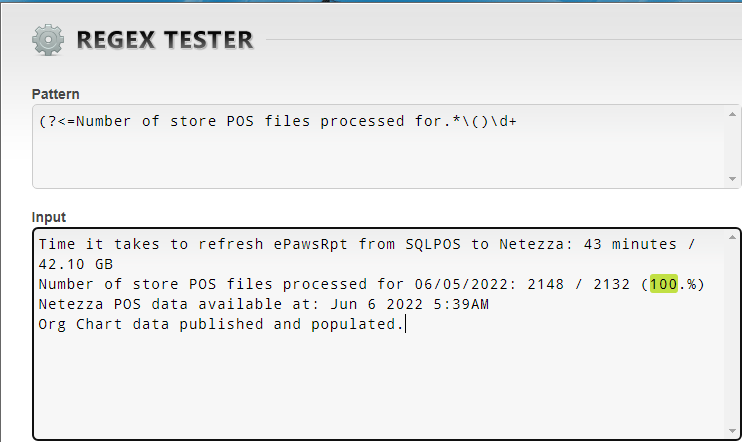Viewport: 742px width, 442px height.
Task: Click the Pattern box scroll down arrow
Action: (729, 178)
